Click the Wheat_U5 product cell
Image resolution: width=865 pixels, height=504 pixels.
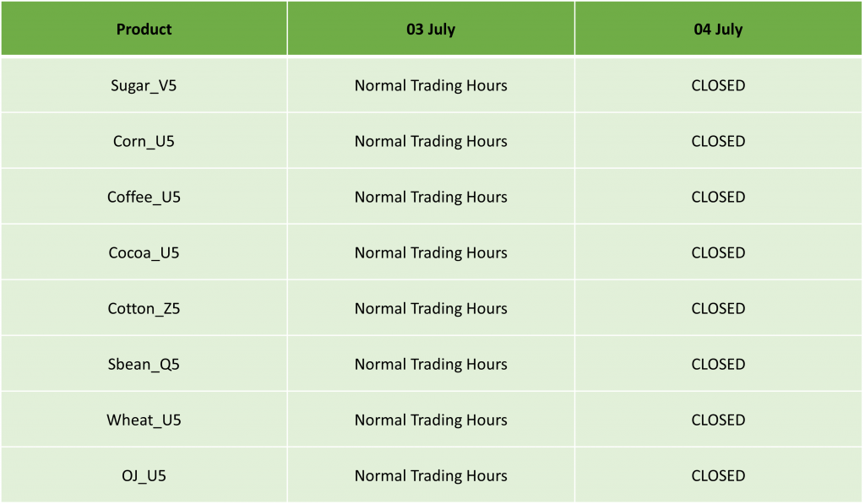[144, 420]
